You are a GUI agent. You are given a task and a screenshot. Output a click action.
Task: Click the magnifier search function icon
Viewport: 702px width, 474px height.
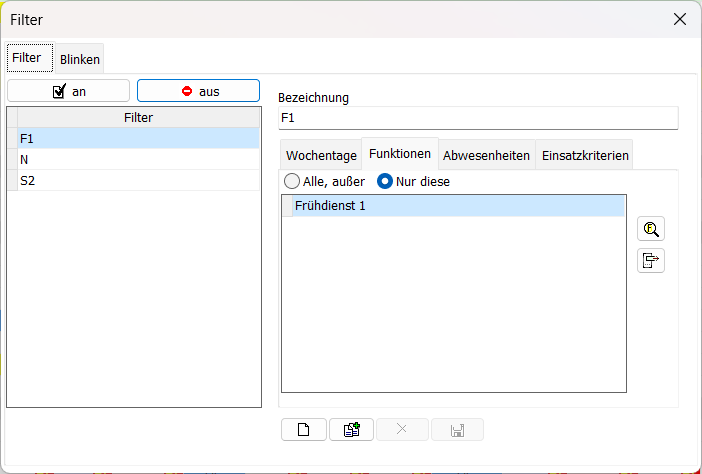(x=651, y=229)
